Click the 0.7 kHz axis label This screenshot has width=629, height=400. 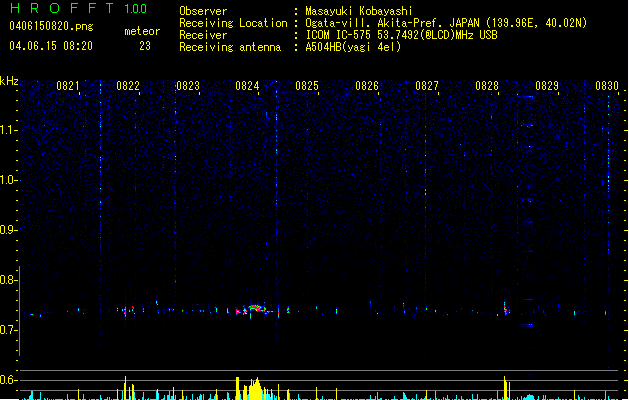8,330
